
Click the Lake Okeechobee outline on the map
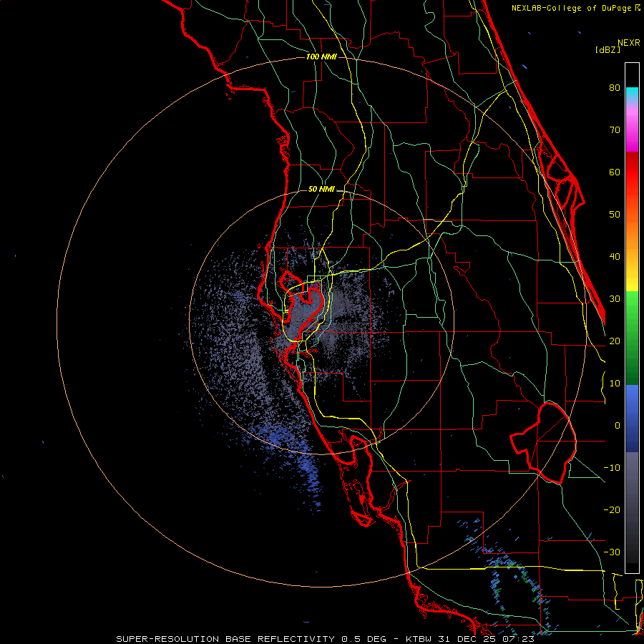point(543,443)
